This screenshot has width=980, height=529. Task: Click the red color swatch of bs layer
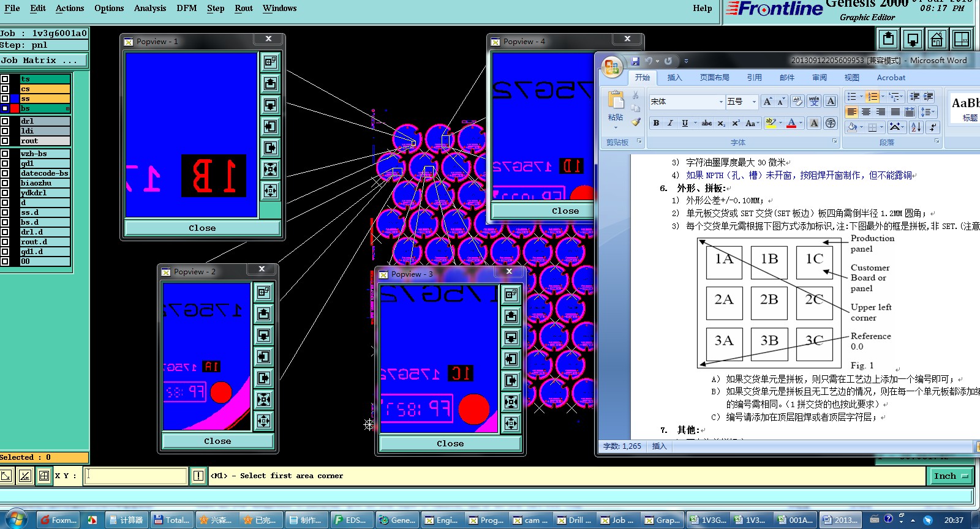[x=15, y=108]
